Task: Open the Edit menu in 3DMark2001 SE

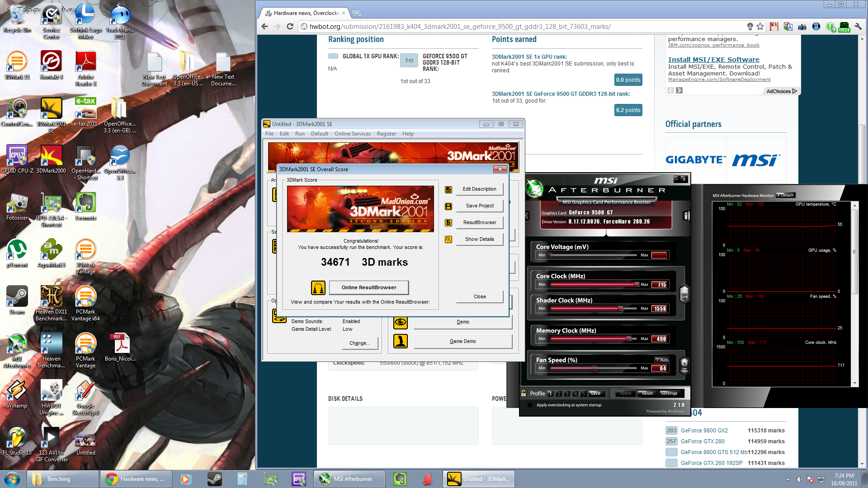Action: 284,134
